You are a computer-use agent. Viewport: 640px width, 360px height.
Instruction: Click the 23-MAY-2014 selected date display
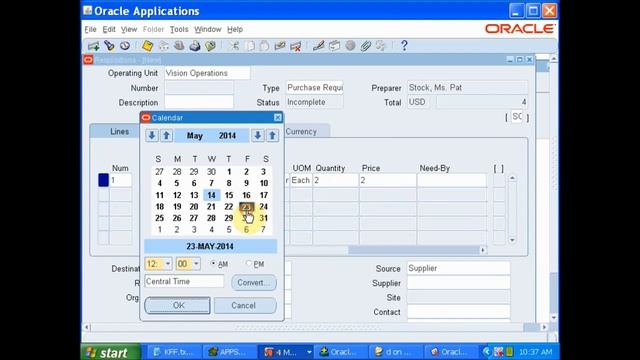pos(211,247)
